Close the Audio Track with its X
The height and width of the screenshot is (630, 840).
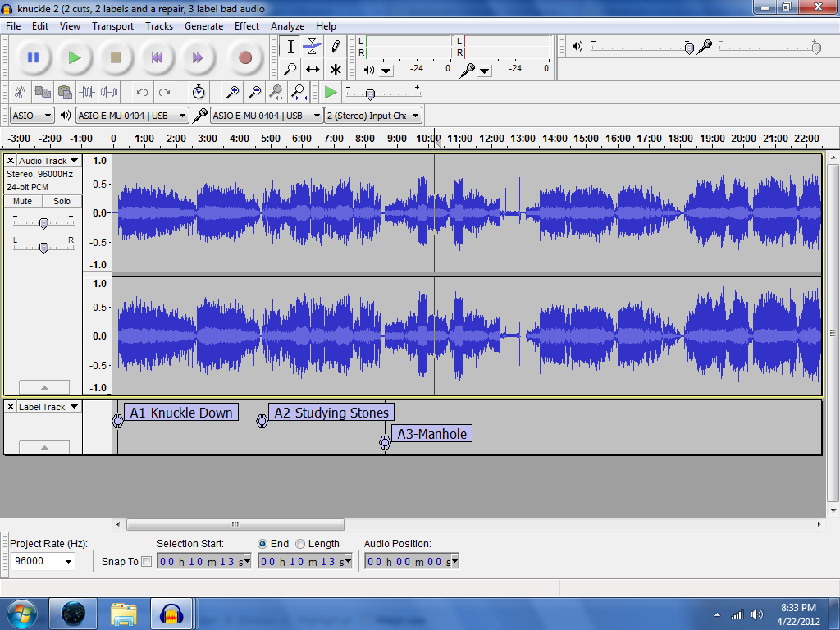(10, 160)
